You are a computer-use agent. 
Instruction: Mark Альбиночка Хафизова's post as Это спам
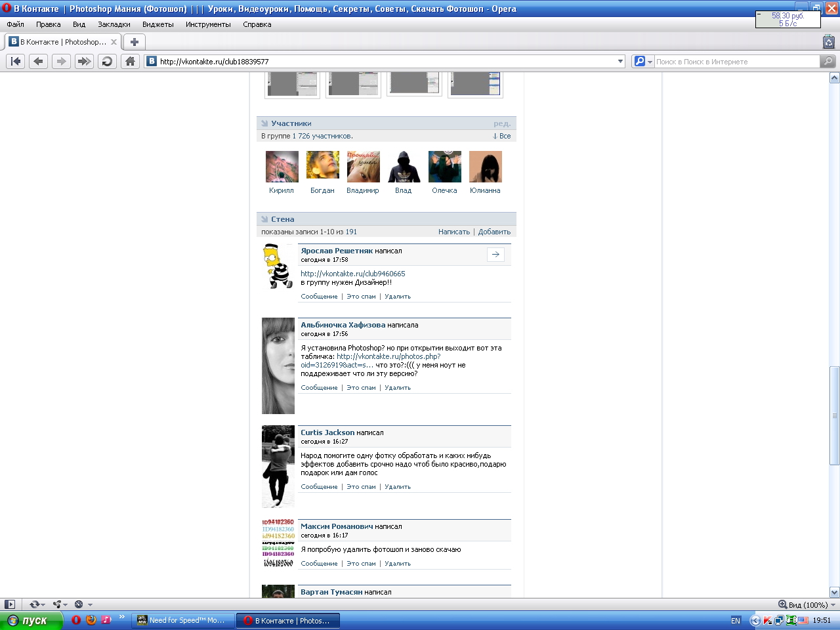tap(361, 388)
